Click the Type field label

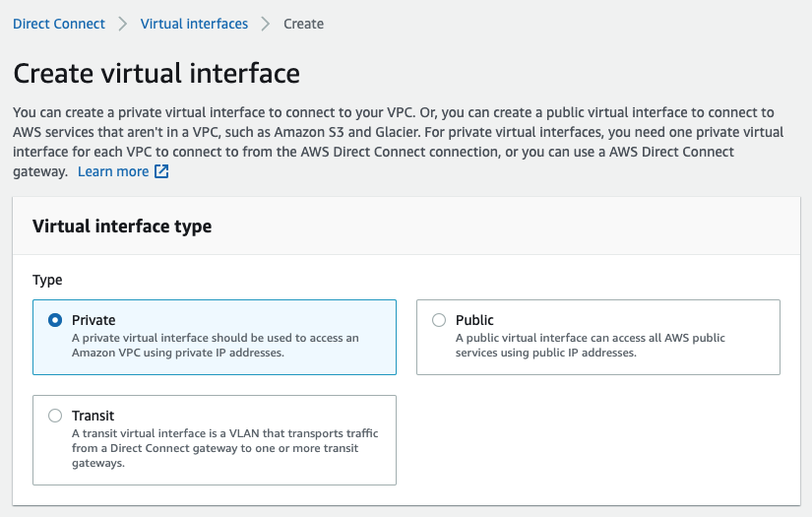[x=47, y=280]
